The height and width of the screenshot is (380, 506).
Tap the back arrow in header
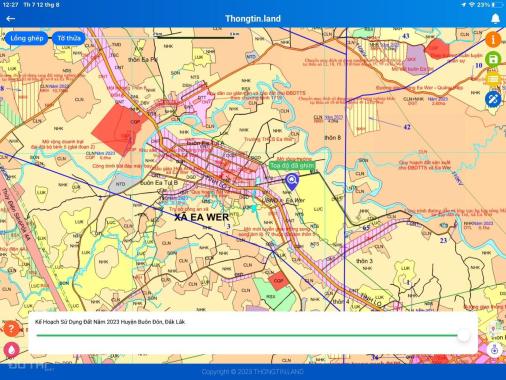10,19
